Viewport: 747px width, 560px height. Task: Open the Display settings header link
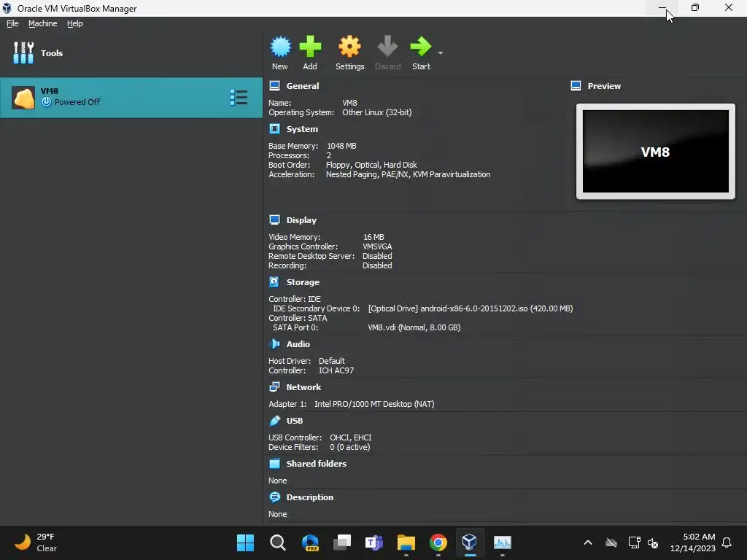click(x=301, y=220)
